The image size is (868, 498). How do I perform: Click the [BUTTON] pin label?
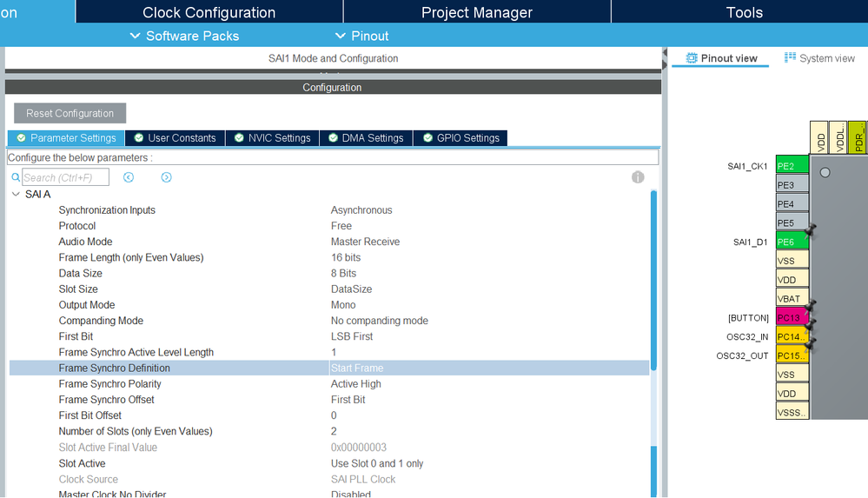748,318
